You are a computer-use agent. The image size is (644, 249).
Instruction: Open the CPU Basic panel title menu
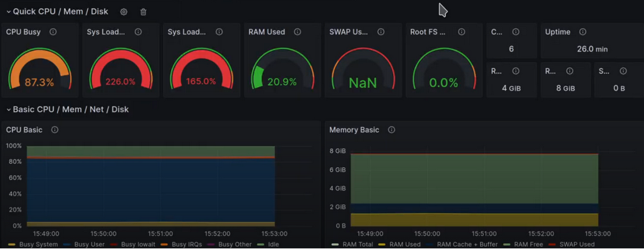(24, 129)
